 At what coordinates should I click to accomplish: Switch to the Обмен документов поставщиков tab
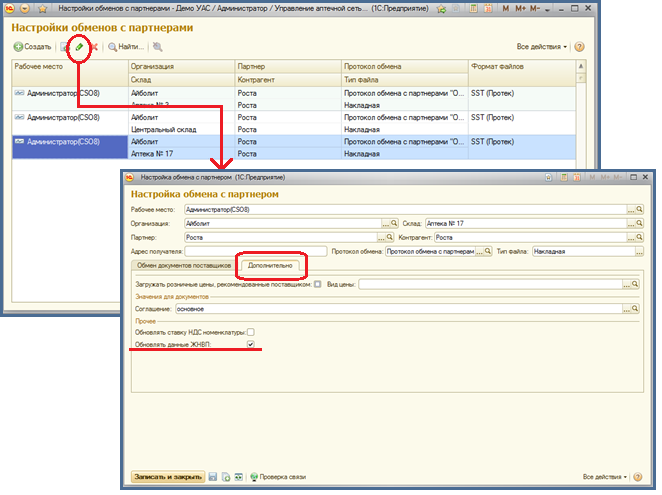coord(184,265)
